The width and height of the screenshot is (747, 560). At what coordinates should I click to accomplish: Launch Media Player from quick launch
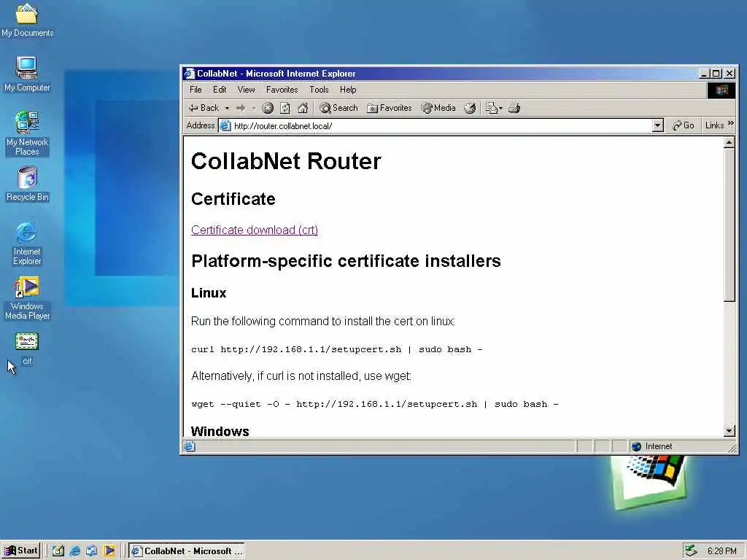point(109,551)
